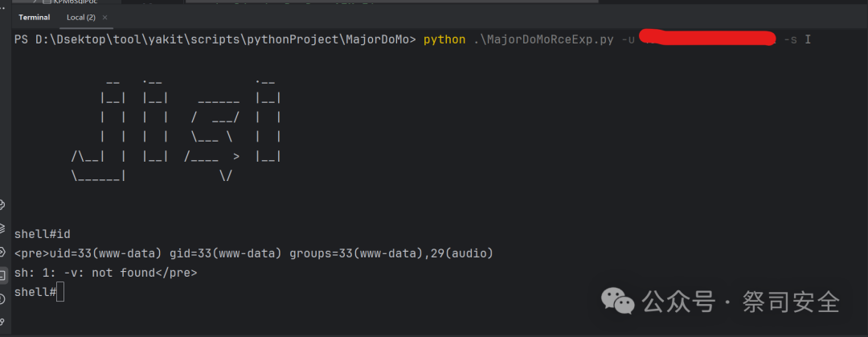
Task: Click the '.\MajorDoMoRceExp.py' script name
Action: (543, 40)
